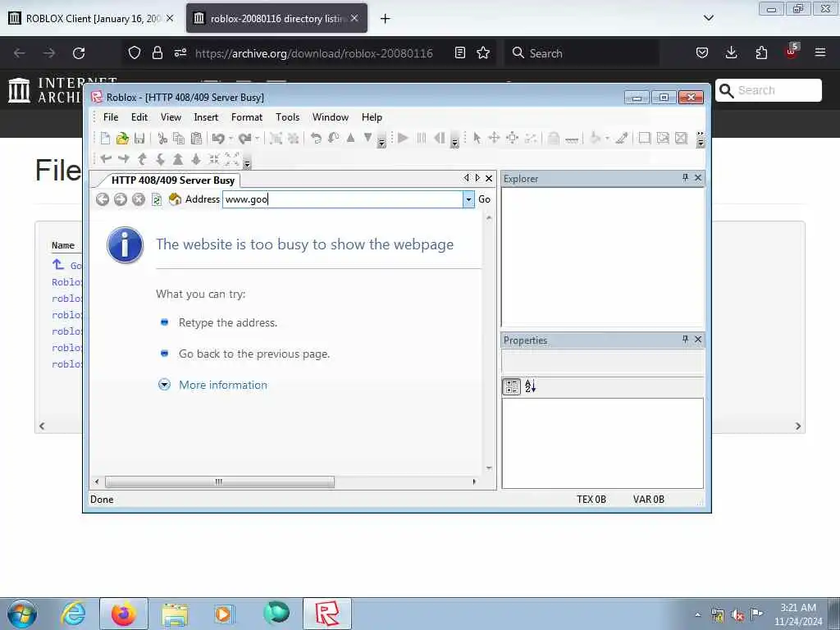Click the Pause bars icon in toolbar
840x630 pixels.
coord(422,138)
